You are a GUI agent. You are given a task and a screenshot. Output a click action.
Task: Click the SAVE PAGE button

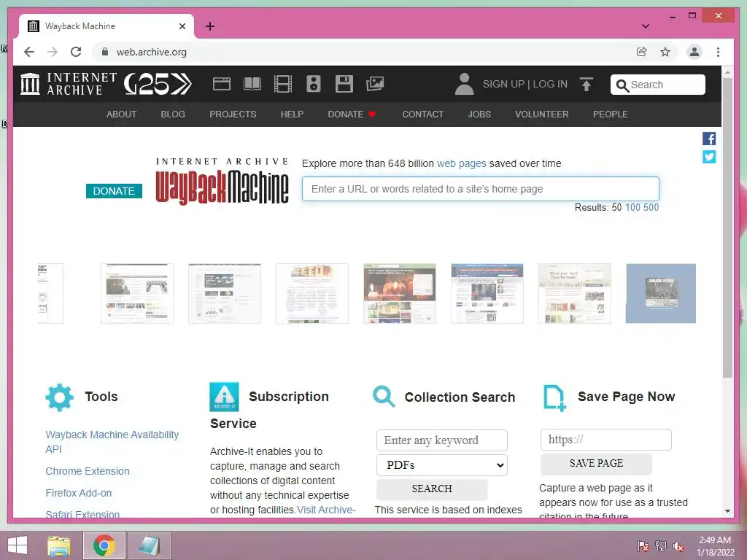point(596,463)
